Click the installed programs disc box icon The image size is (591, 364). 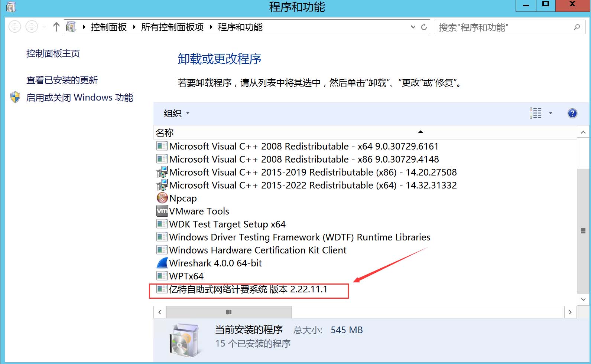click(x=185, y=340)
